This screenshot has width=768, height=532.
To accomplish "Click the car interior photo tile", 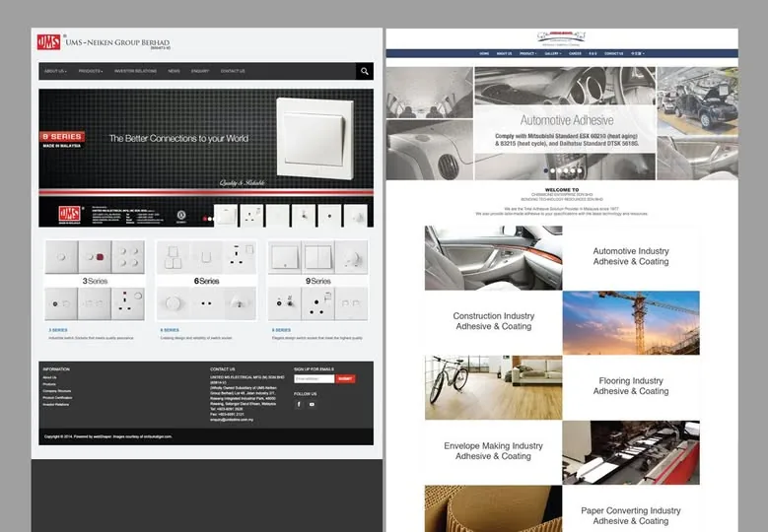I will point(493,258).
